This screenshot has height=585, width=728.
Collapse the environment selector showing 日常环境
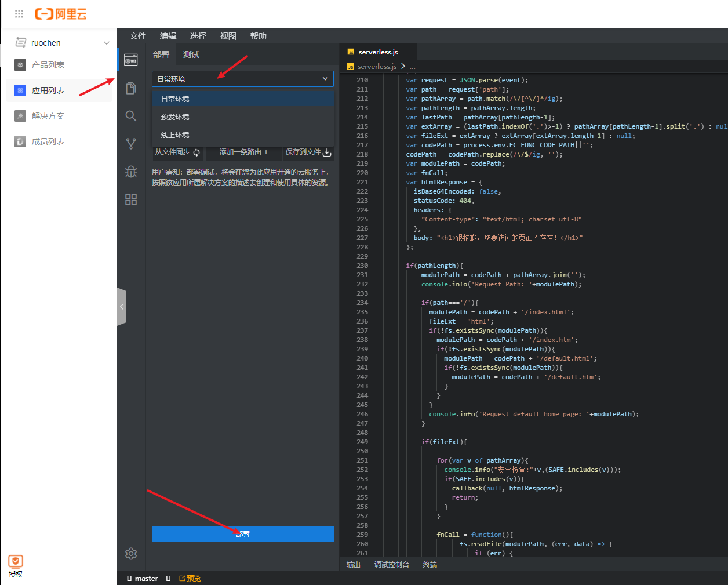(243, 79)
